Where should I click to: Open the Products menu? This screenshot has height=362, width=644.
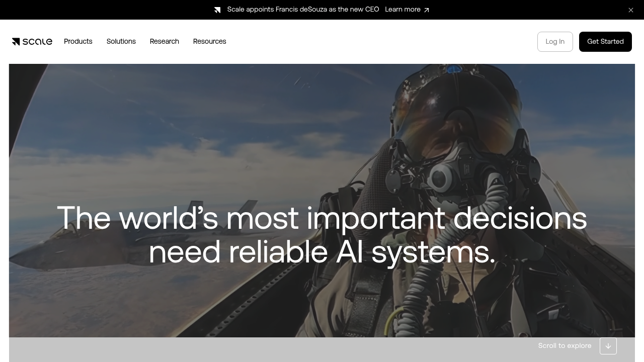(x=78, y=41)
